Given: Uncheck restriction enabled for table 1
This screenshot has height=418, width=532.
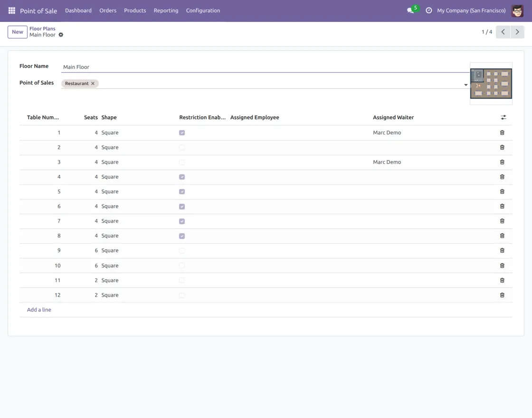Looking at the screenshot, I should tap(182, 133).
